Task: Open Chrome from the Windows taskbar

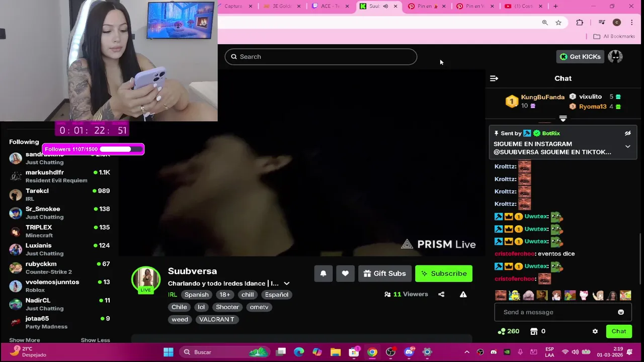Action: pyautogui.click(x=372, y=352)
